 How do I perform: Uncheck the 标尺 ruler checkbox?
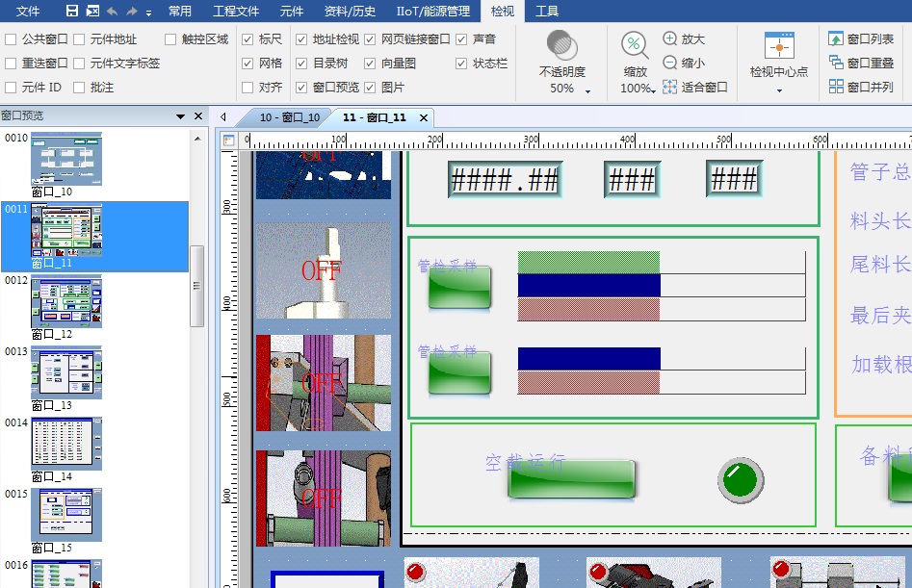pyautogui.click(x=248, y=39)
